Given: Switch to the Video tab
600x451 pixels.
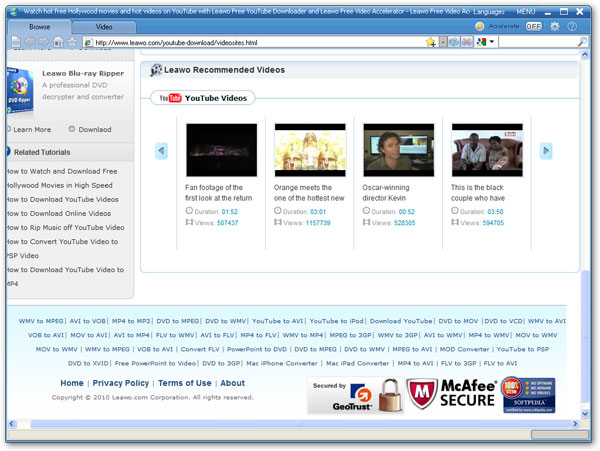Looking at the screenshot, I should (104, 27).
